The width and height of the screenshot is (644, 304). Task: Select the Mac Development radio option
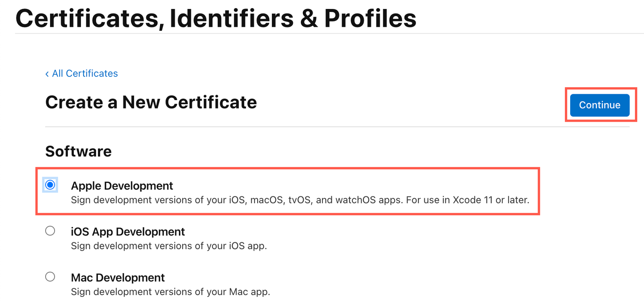50,277
